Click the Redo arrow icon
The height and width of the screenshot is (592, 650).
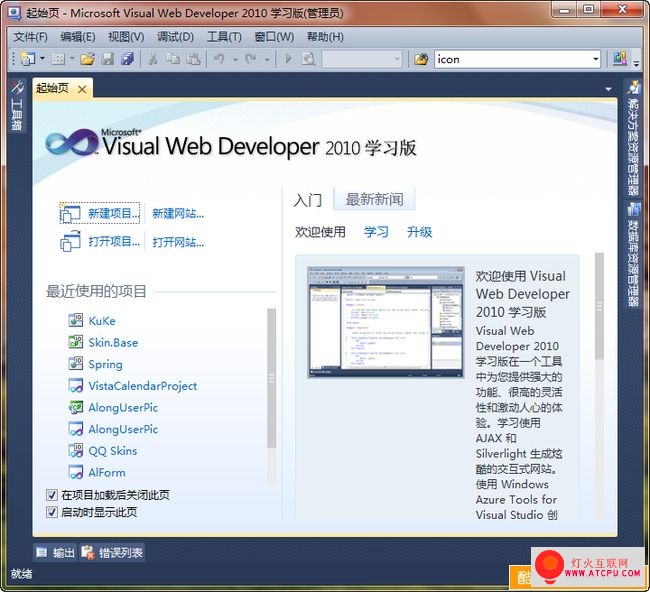point(251,59)
